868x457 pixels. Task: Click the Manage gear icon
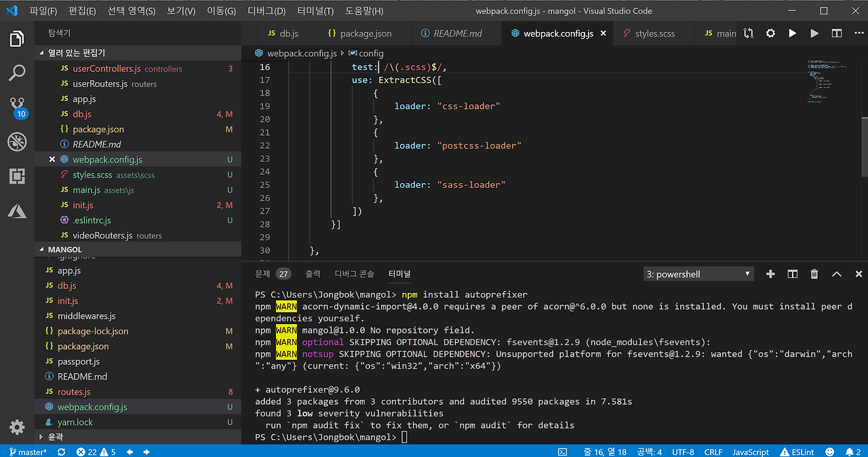tap(17, 426)
